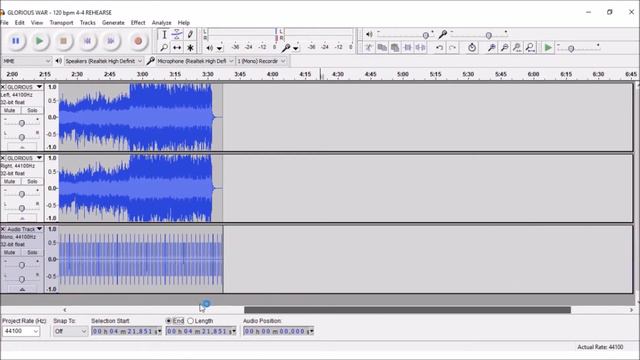The height and width of the screenshot is (360, 640).
Task: Open the Generate menu
Action: (x=113, y=22)
